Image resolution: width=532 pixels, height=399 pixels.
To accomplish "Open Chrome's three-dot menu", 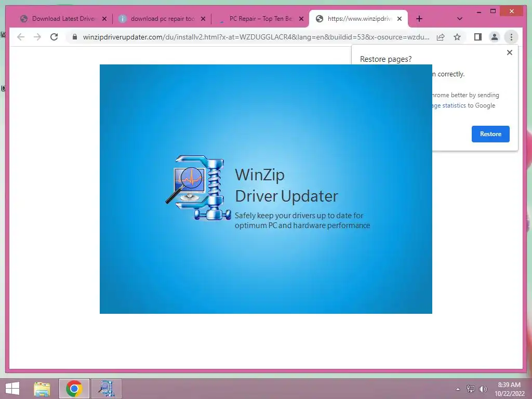I will (x=511, y=37).
